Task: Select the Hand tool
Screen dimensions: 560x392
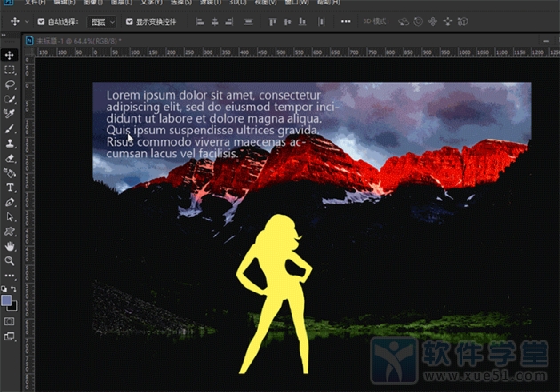Action: point(9,246)
